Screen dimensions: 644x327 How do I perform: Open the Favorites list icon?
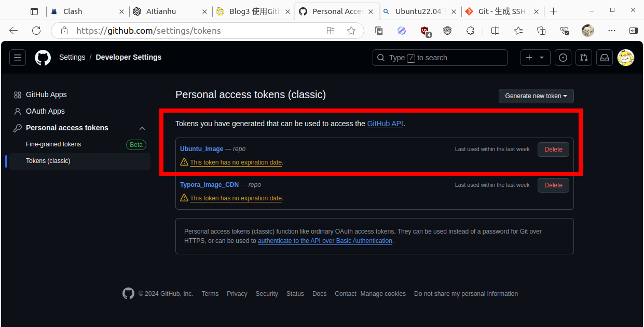518,31
